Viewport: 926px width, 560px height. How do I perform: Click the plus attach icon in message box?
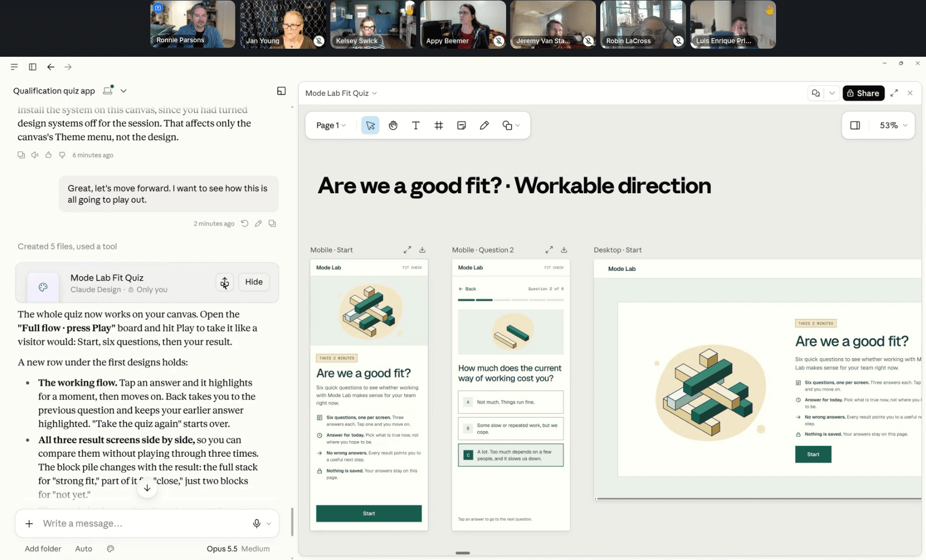29,524
